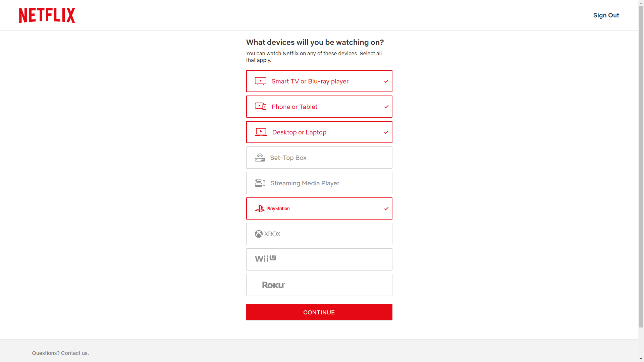Click the Netflix logo
Screen dimensions: 644x362
pyautogui.click(x=47, y=15)
